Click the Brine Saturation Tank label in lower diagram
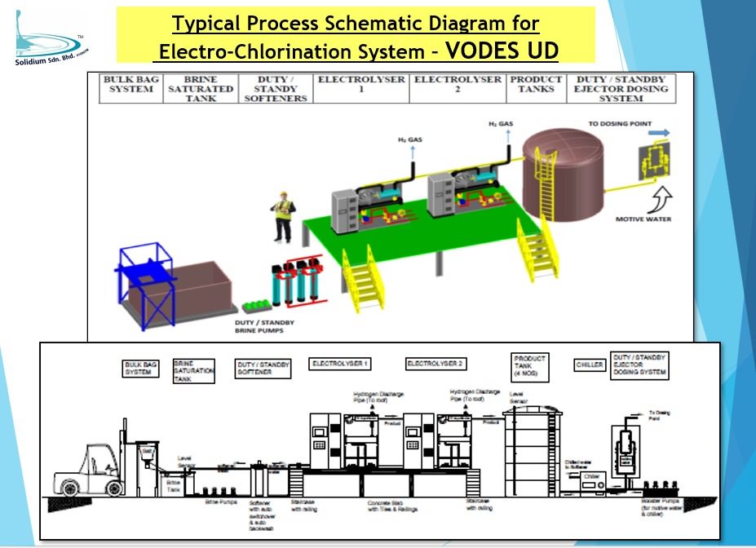The width and height of the screenshot is (756, 548). point(194,370)
